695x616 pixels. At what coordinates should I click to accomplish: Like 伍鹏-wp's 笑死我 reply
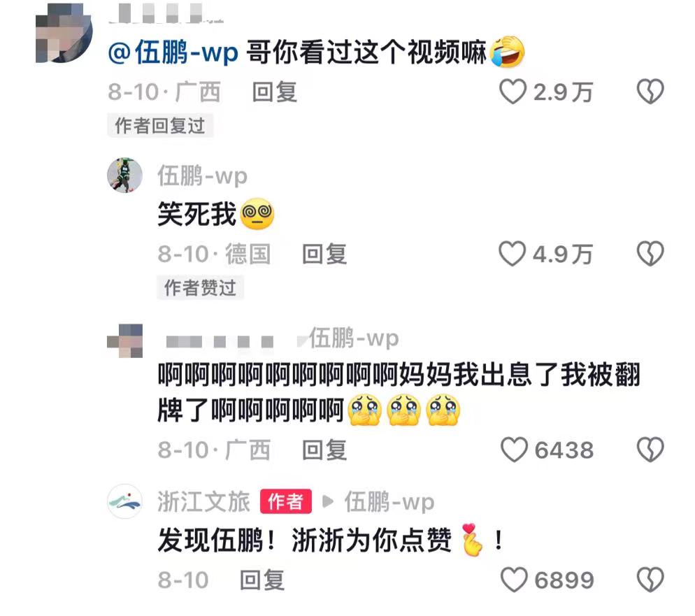[513, 254]
